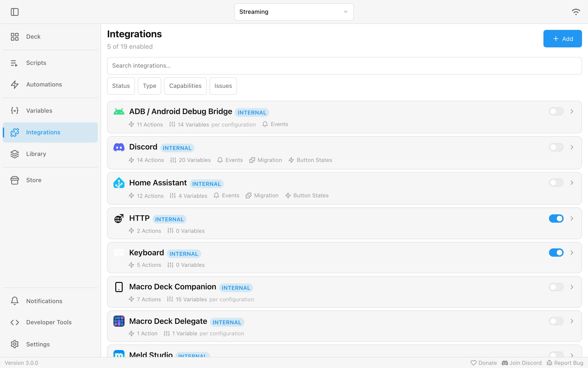Click the Deck grid icon in sidebar
The image size is (588, 368).
[x=14, y=37]
